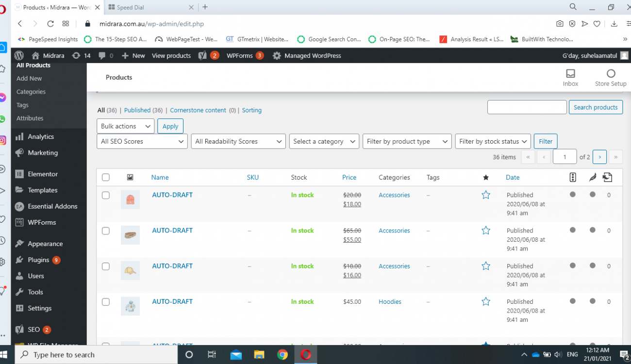Open the Hoodies category link

click(x=390, y=301)
